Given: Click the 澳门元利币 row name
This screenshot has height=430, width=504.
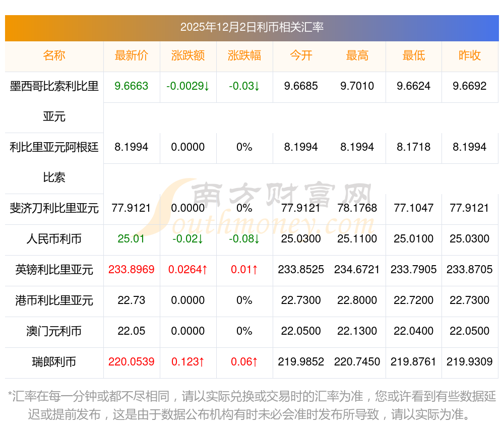Looking at the screenshot, I should tap(54, 331).
